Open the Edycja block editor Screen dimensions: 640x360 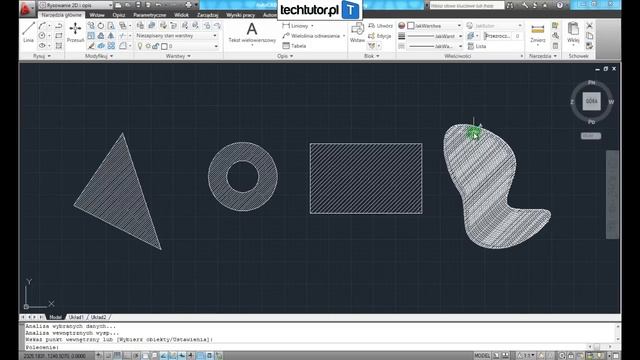click(x=380, y=36)
